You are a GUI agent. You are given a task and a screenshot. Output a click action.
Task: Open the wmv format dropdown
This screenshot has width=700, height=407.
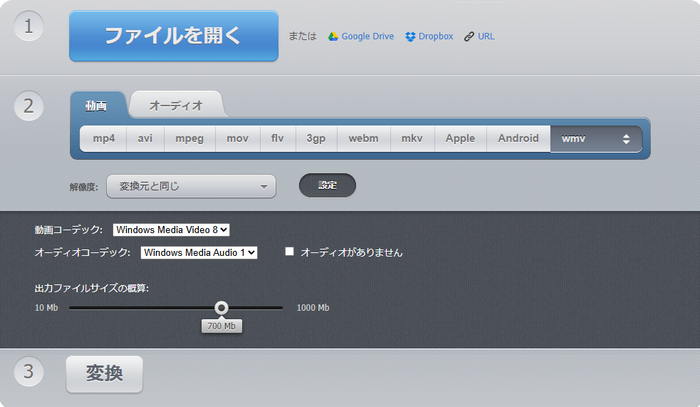[596, 139]
